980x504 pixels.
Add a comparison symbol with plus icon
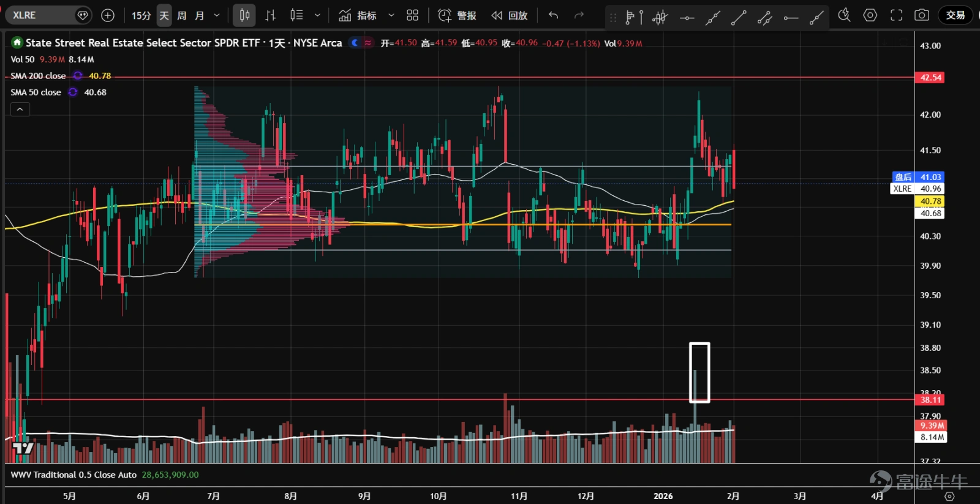click(108, 15)
